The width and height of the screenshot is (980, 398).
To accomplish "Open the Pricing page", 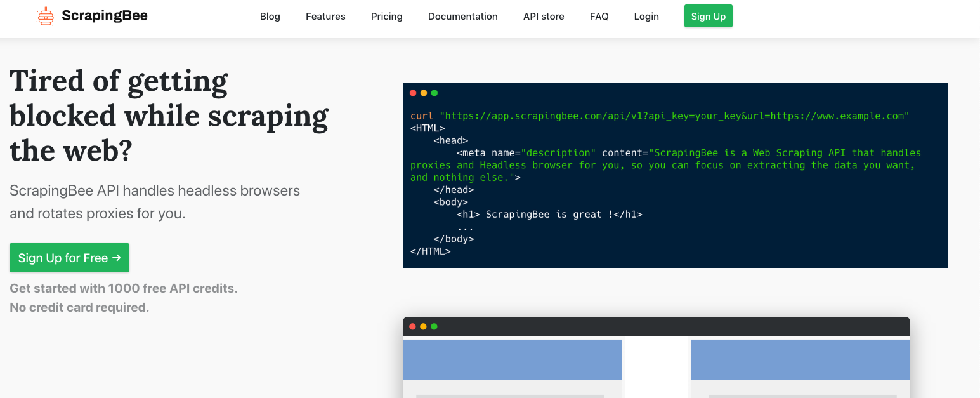I will (387, 17).
